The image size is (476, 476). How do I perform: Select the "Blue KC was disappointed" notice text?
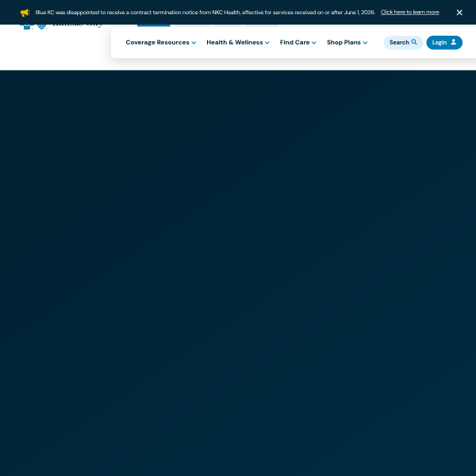point(205,13)
